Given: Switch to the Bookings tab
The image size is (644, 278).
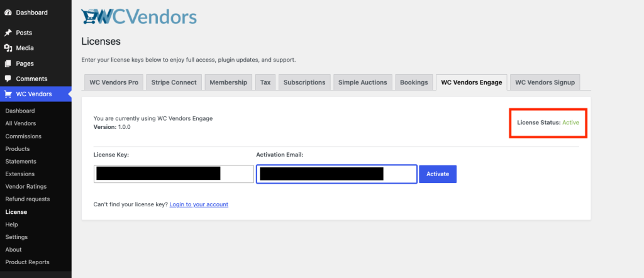Looking at the screenshot, I should pyautogui.click(x=414, y=82).
